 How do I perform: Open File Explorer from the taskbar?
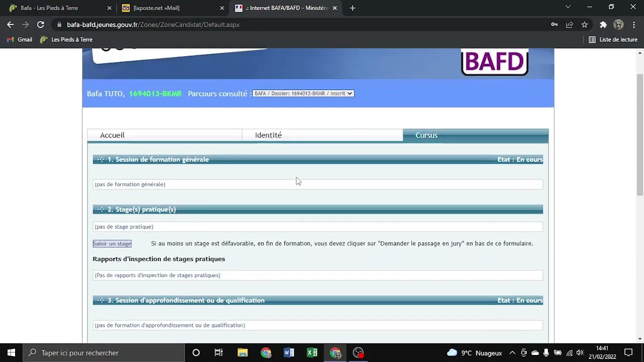(243, 352)
